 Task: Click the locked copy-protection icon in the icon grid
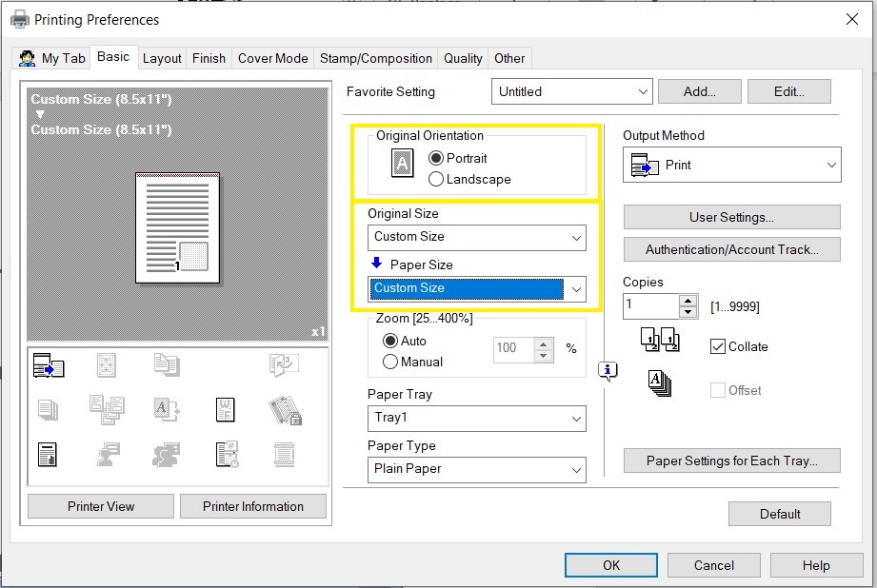285,410
